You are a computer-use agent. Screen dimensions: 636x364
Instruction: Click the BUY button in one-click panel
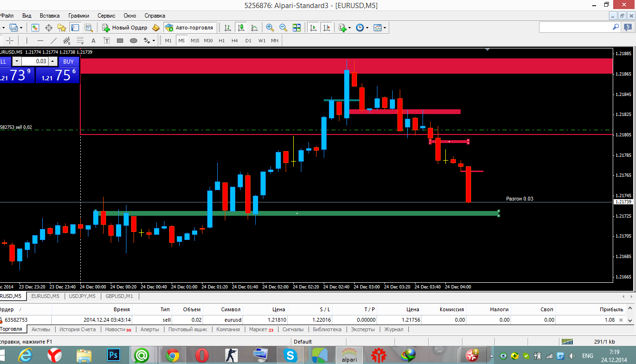[68, 61]
